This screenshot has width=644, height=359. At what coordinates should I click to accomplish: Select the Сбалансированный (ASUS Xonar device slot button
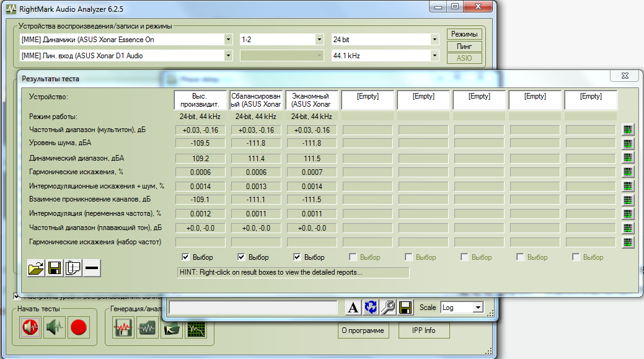tap(256, 100)
